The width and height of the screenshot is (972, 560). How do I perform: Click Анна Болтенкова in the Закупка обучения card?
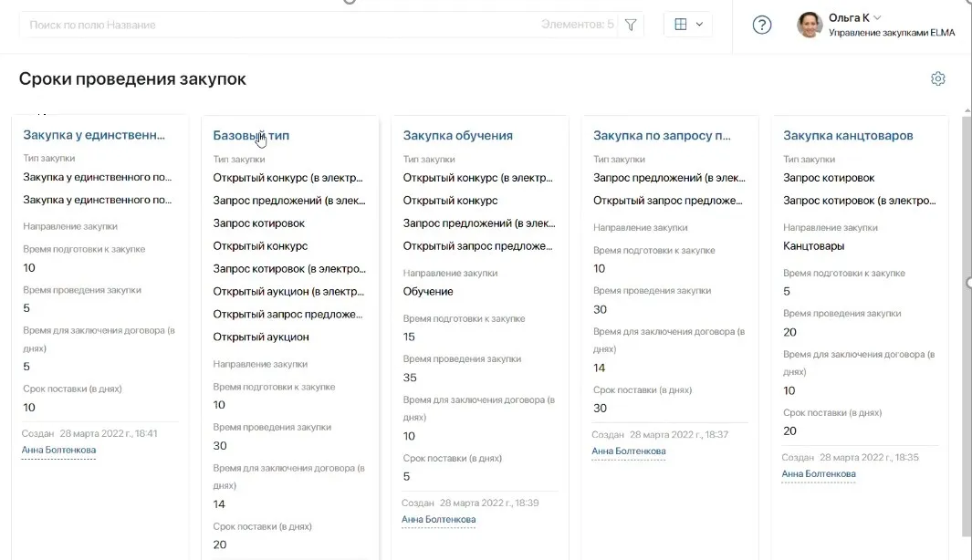[438, 519]
